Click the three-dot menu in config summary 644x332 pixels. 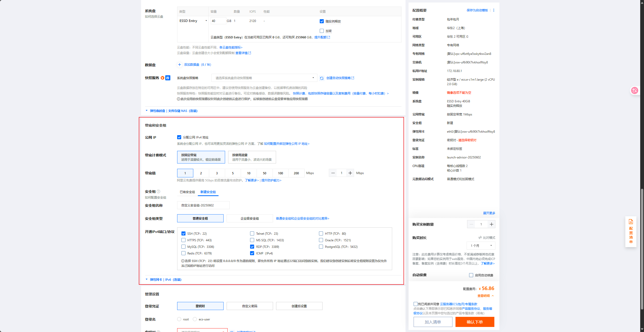point(494,10)
